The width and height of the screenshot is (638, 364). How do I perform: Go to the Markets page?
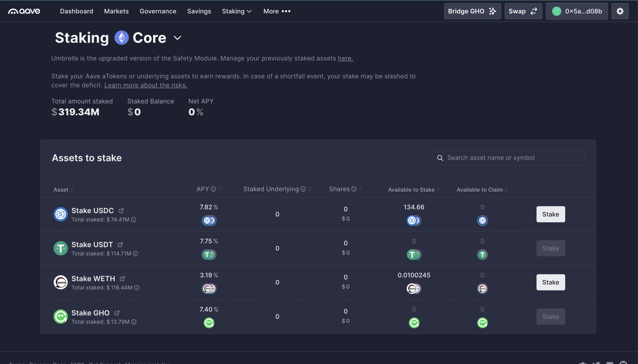pyautogui.click(x=116, y=11)
